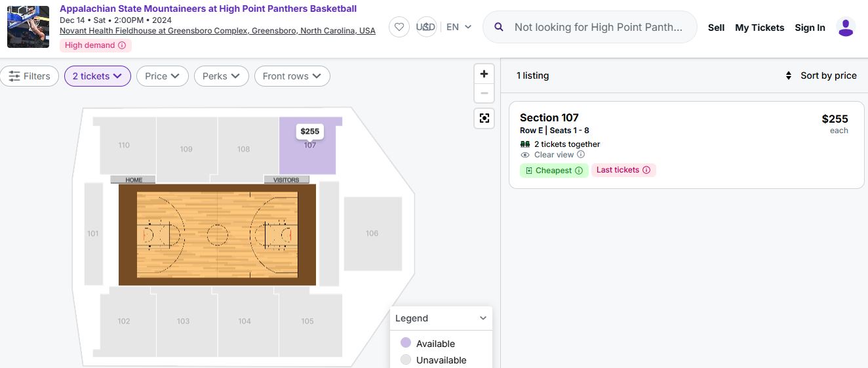Click the Last tickets info icon
The width and height of the screenshot is (868, 368).
click(x=646, y=170)
